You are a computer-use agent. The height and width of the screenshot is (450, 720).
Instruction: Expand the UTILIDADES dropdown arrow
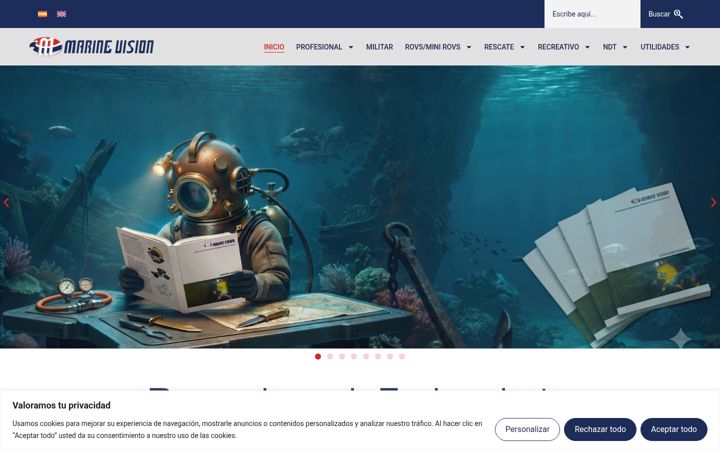click(x=687, y=47)
